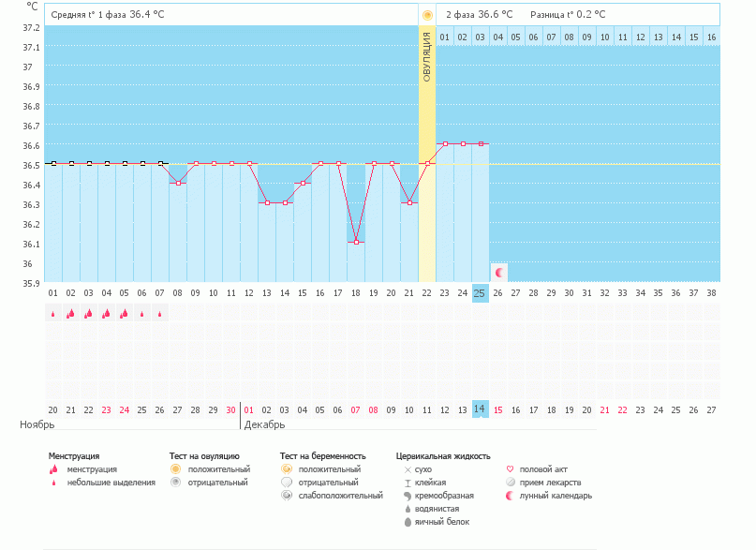Click the menstruation drop under cycle day 05
Screen dimensions: 756x550
click(x=124, y=314)
